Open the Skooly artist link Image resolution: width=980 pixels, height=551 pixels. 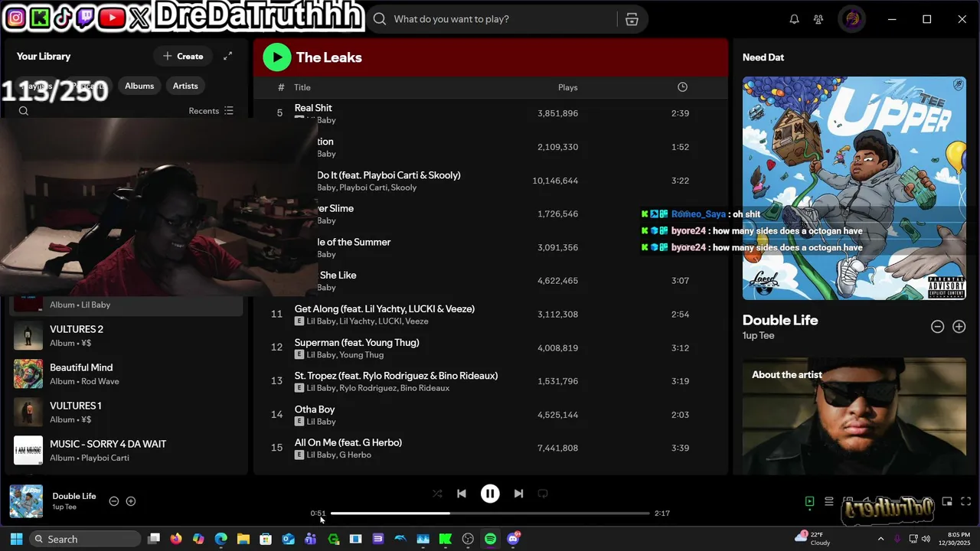(403, 187)
